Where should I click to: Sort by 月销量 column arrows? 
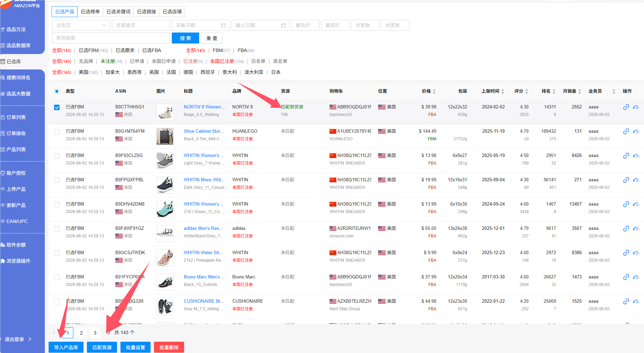tap(580, 91)
